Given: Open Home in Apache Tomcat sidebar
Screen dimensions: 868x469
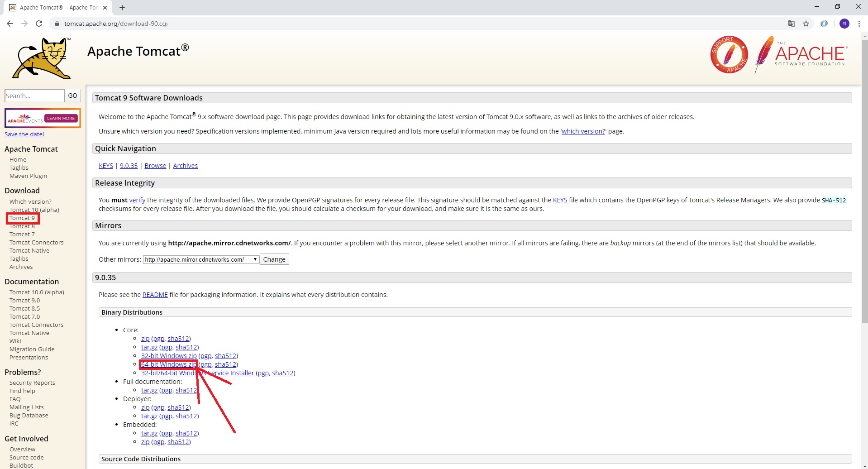Looking at the screenshot, I should coord(18,160).
